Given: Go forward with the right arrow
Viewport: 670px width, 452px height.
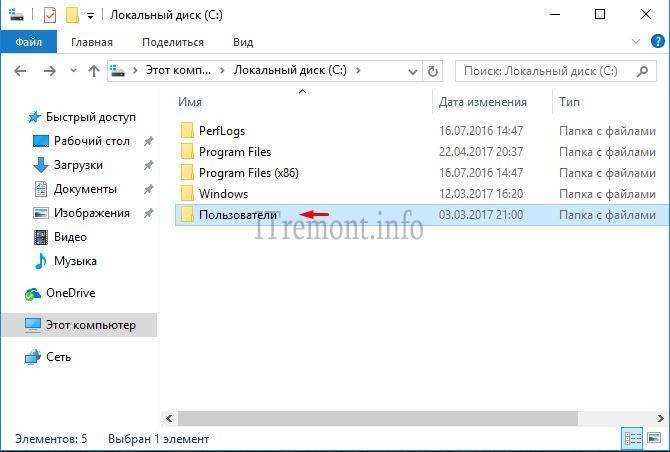Looking at the screenshot, I should [50, 71].
